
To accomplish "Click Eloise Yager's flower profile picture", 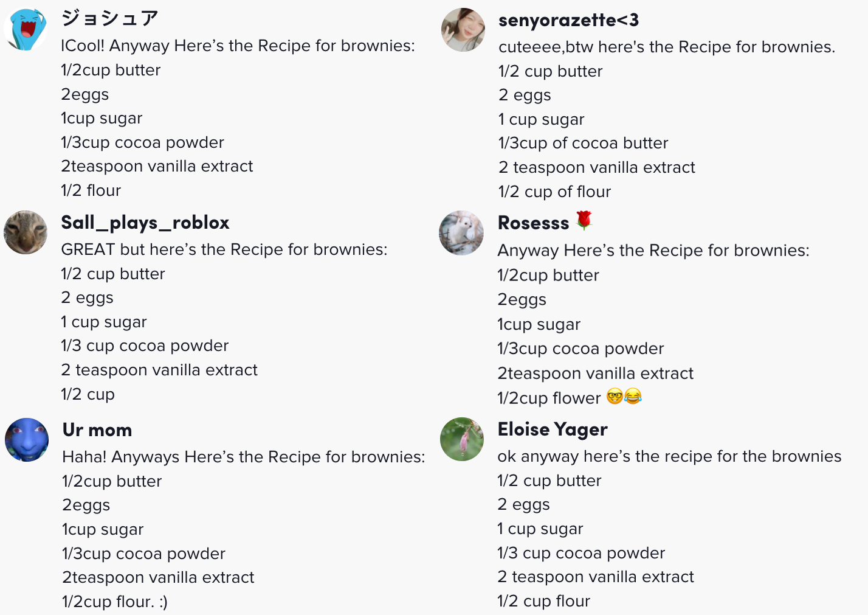I will [462, 439].
